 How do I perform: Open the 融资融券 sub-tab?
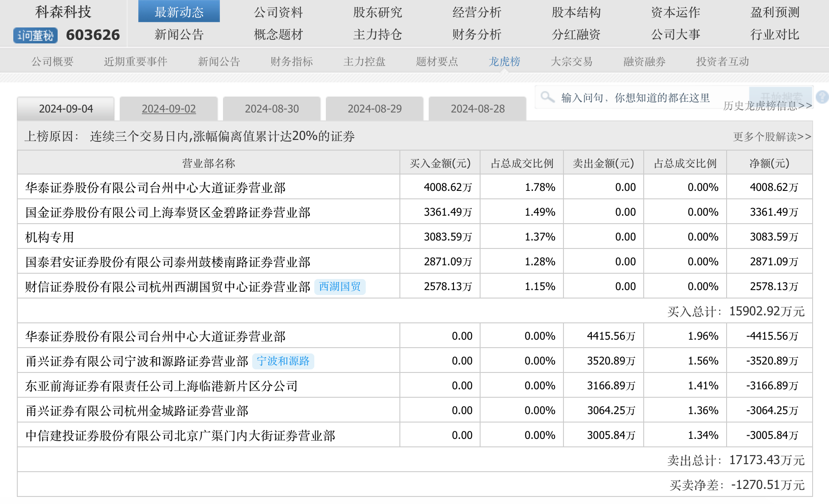[645, 62]
